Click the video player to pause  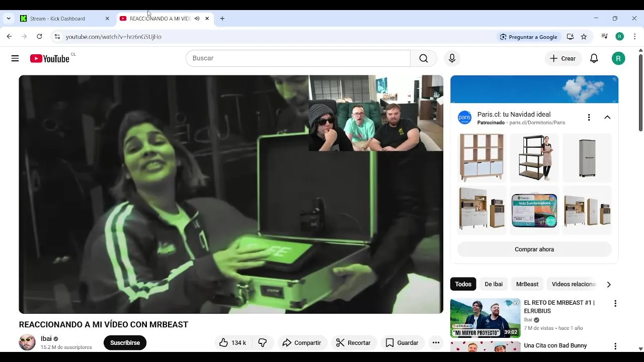click(x=231, y=195)
